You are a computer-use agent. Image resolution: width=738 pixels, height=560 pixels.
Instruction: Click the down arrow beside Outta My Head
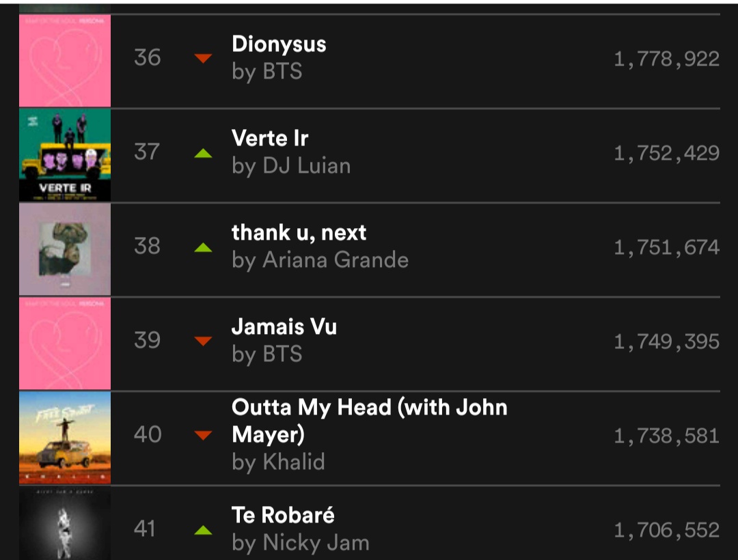tap(203, 435)
